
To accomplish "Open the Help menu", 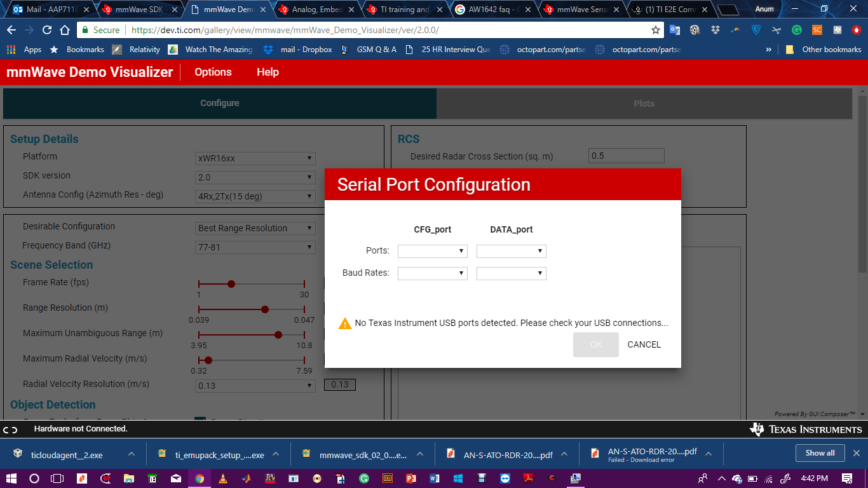I will pos(268,72).
